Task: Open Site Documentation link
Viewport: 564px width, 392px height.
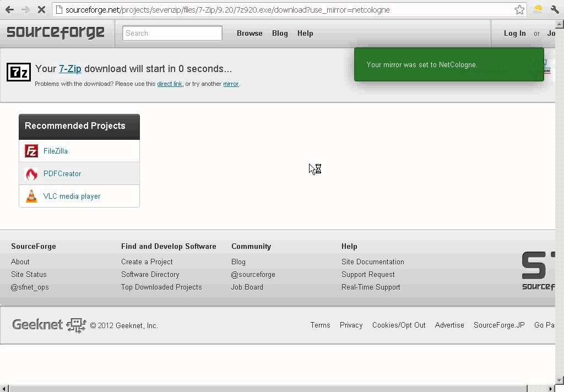Action: pyautogui.click(x=373, y=262)
